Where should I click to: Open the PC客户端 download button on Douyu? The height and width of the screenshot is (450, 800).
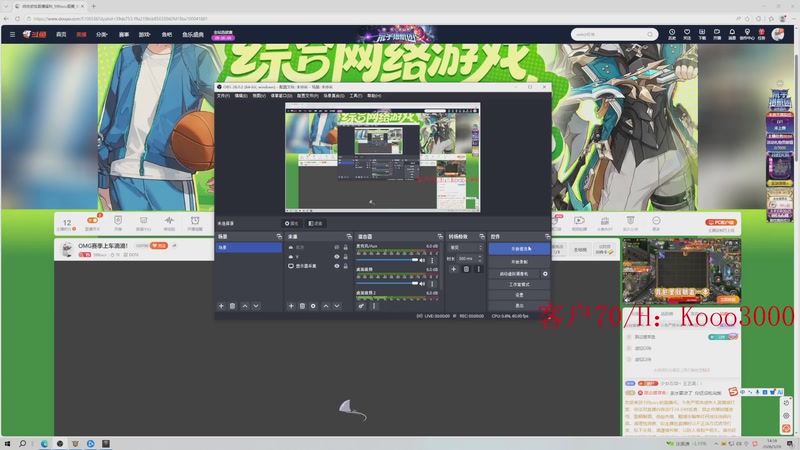[721, 222]
